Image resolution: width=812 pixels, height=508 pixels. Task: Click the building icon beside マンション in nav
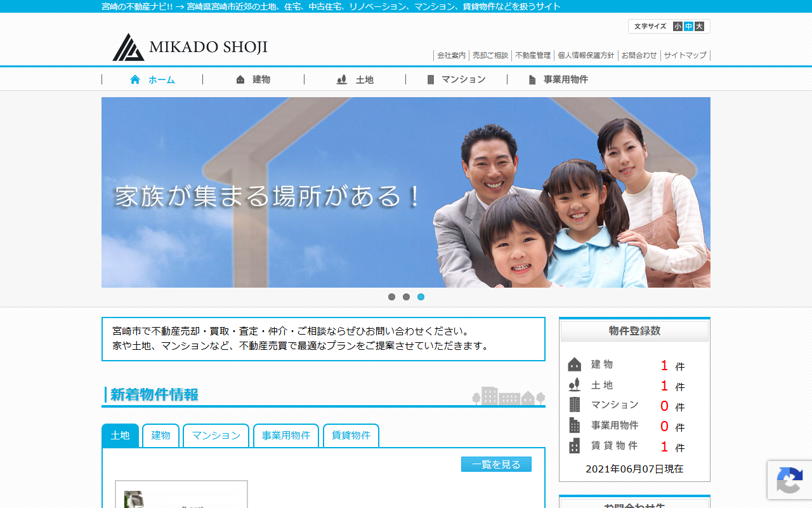pos(431,79)
